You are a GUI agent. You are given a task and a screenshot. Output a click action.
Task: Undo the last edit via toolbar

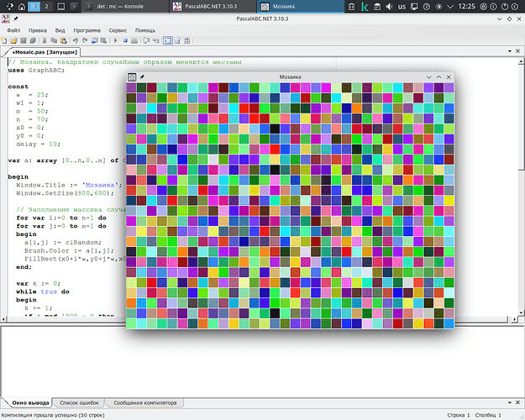tap(76, 41)
